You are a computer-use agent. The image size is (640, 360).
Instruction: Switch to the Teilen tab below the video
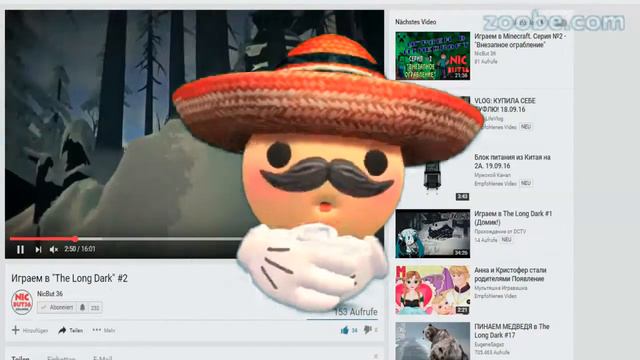tap(20, 358)
